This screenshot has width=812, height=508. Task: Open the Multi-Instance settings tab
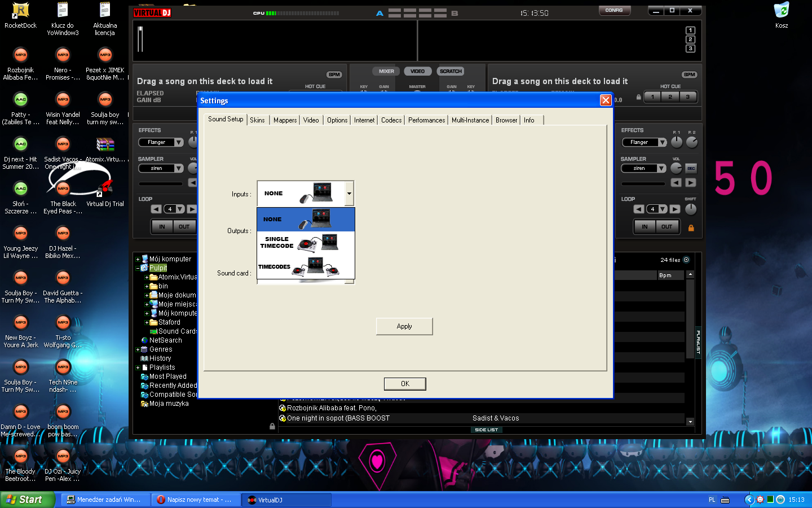point(470,120)
